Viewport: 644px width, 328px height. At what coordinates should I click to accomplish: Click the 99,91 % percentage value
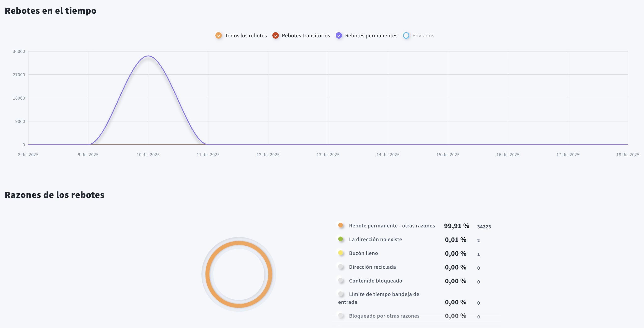[x=457, y=226]
